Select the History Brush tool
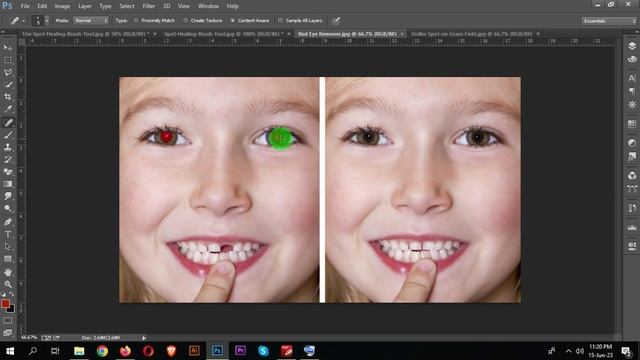 (8, 160)
